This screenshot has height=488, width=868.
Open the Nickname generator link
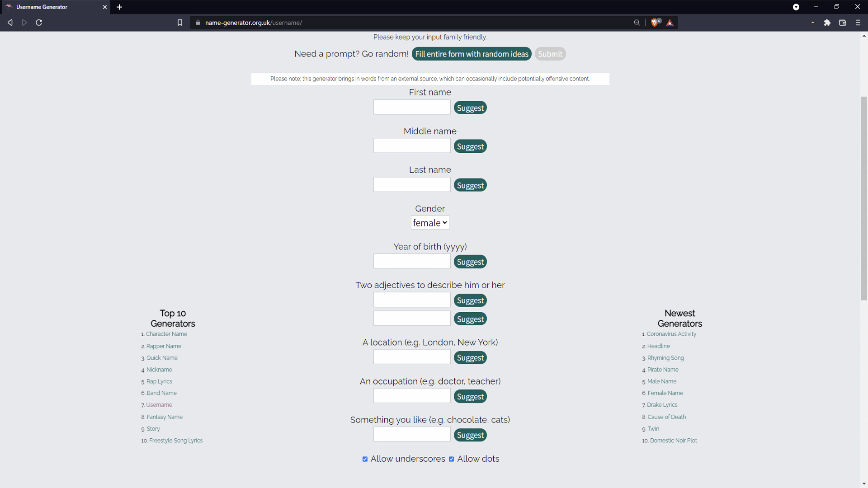coord(159,370)
